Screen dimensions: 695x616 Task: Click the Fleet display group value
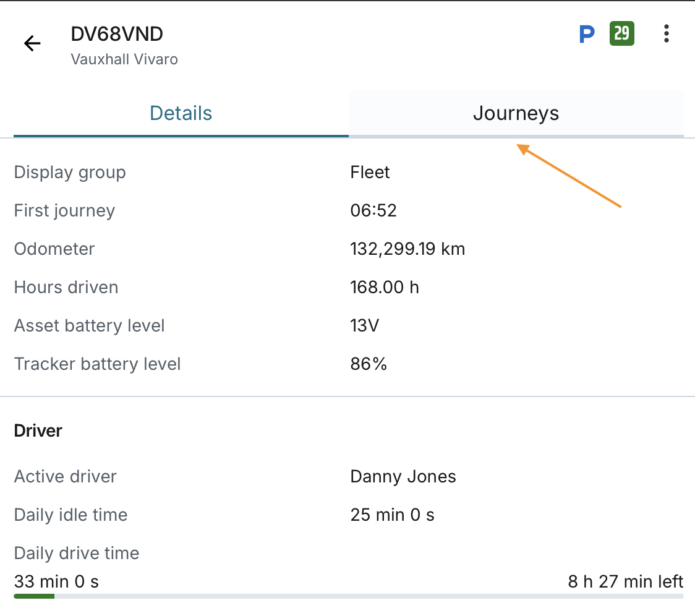pos(370,173)
